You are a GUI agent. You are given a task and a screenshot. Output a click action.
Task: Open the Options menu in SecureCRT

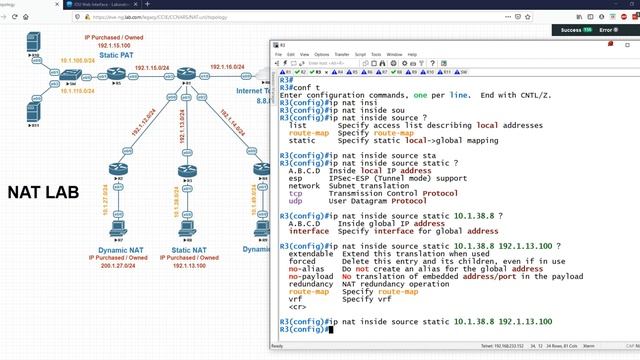322,54
